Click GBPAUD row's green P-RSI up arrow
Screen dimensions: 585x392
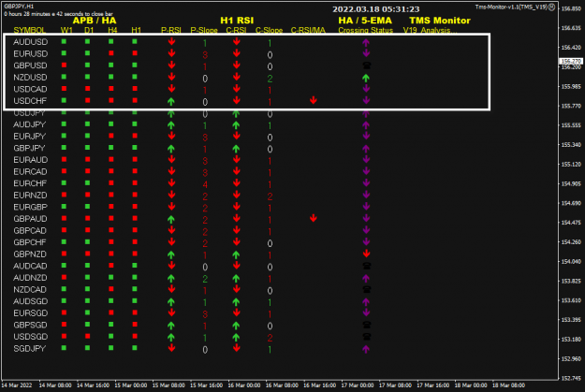point(171,219)
